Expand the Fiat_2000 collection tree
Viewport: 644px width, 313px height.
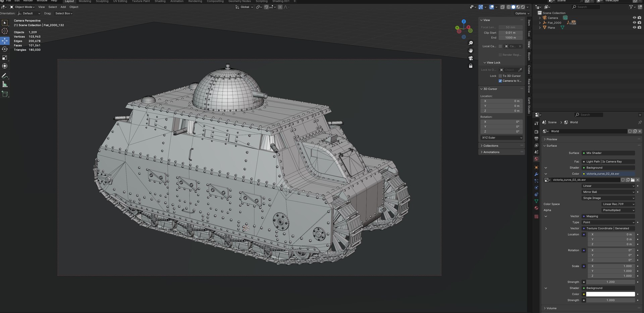click(540, 23)
